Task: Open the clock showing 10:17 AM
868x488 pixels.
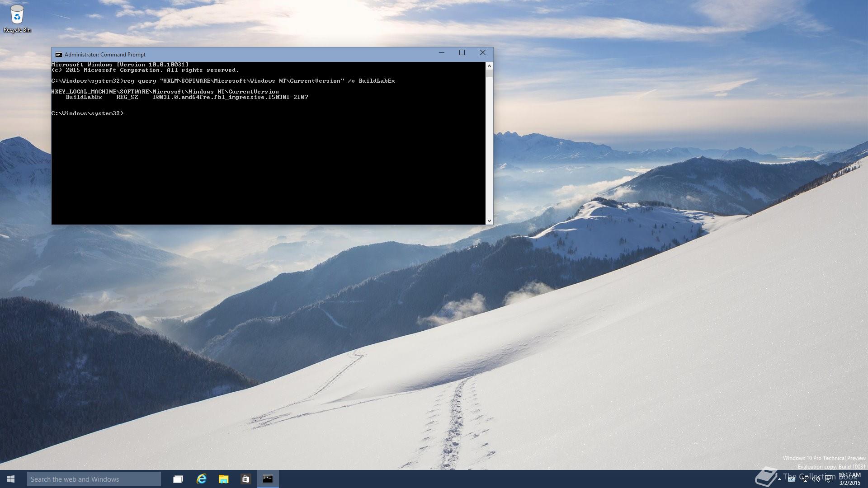Action: [850, 479]
